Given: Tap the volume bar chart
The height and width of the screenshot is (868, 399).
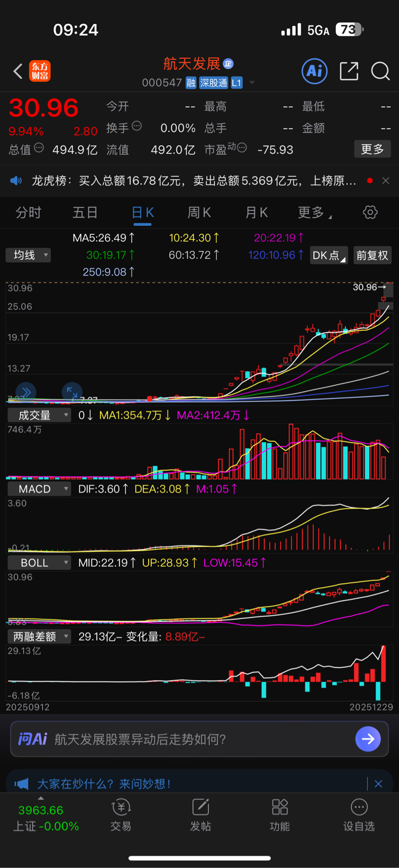Looking at the screenshot, I should 199,451.
